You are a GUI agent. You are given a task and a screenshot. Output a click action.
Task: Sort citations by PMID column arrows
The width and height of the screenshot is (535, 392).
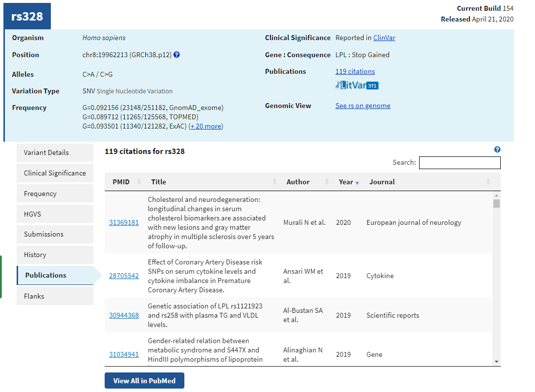coord(139,182)
